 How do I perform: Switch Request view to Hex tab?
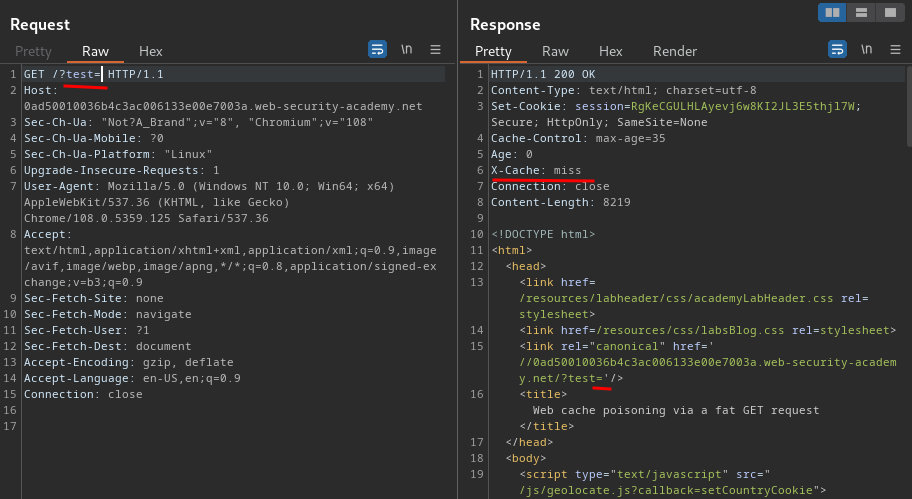coord(151,51)
